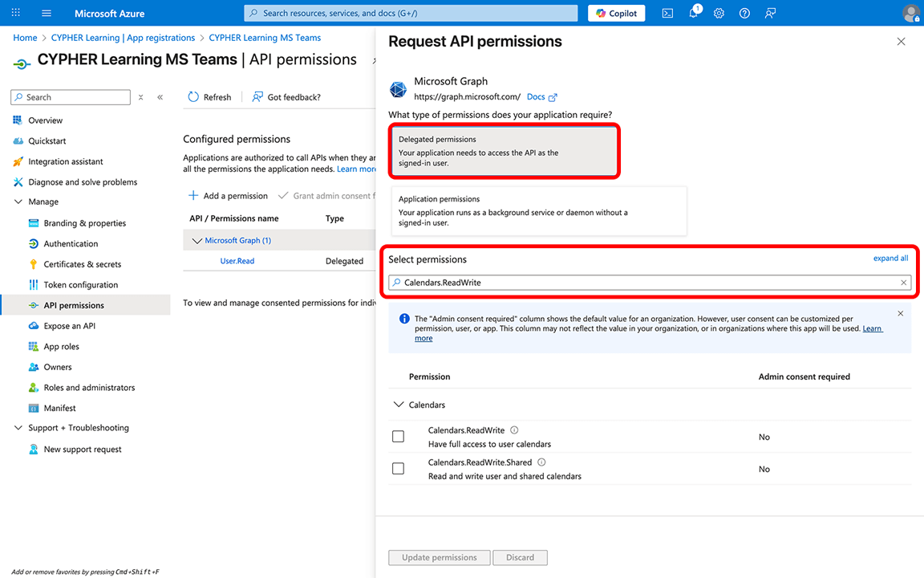Open CYPHER Learning | App registrations breadcrumb

(x=124, y=38)
